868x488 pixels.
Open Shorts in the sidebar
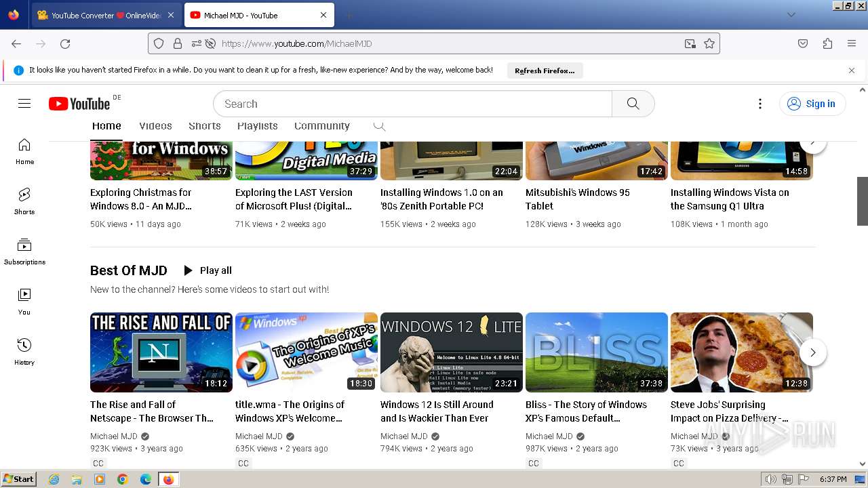click(x=24, y=201)
